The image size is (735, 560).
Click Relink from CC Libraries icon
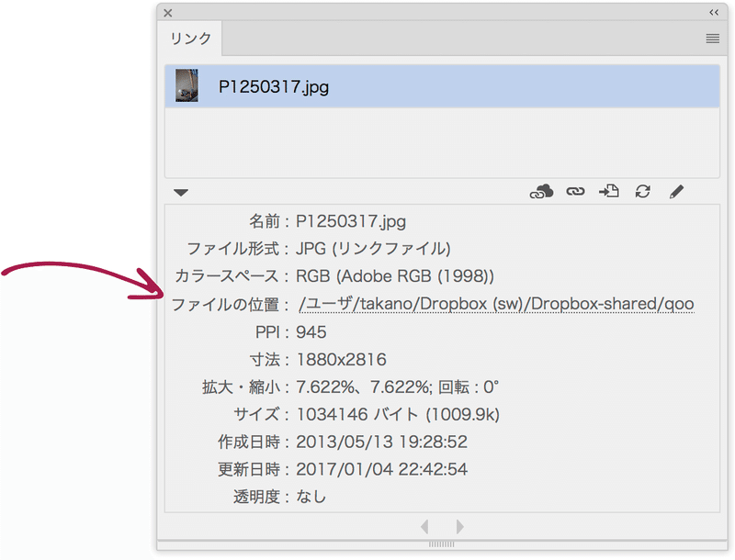click(541, 192)
